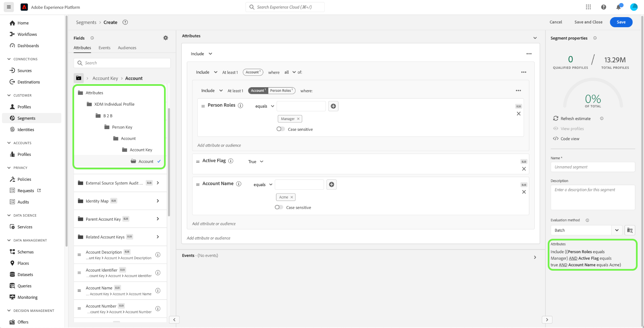Open more options for Account container
This screenshot has width=644, height=328.
pos(524,72)
